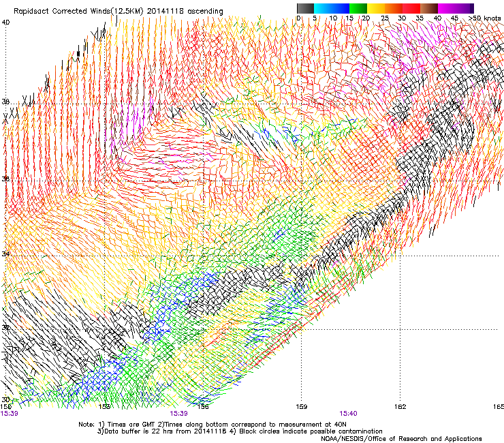This screenshot has width=504, height=443.
Task: Click the green 15-20 knots legend segment
Action: (x=358, y=8)
